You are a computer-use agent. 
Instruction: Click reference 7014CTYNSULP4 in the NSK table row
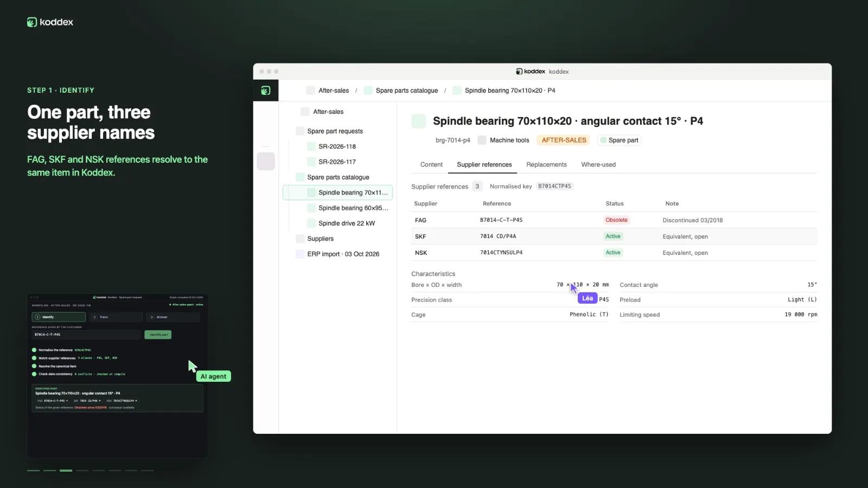click(x=501, y=253)
